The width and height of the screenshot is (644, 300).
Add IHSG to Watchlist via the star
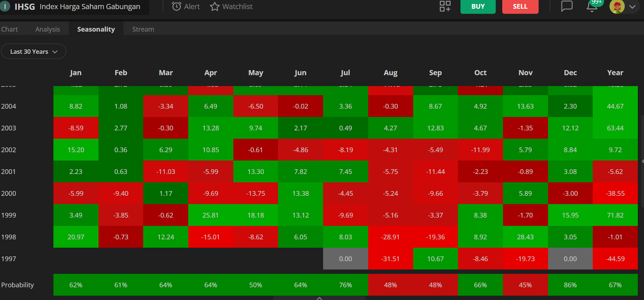[215, 7]
